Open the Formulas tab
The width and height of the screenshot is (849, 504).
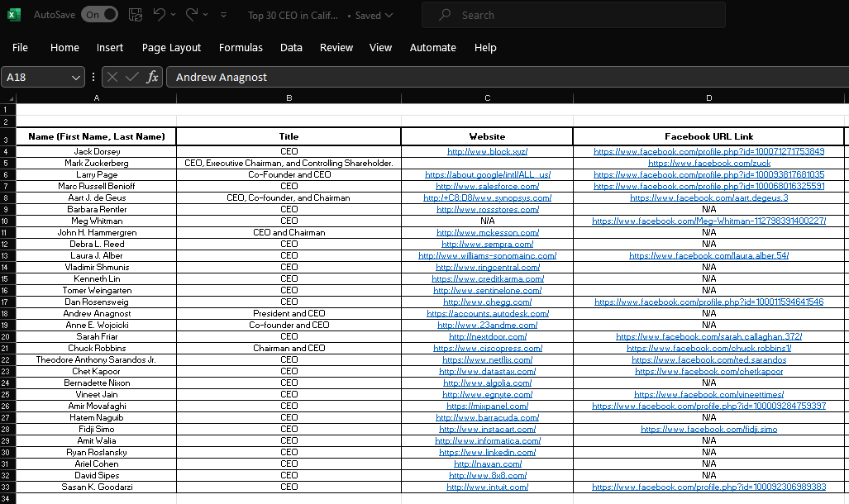tap(241, 48)
